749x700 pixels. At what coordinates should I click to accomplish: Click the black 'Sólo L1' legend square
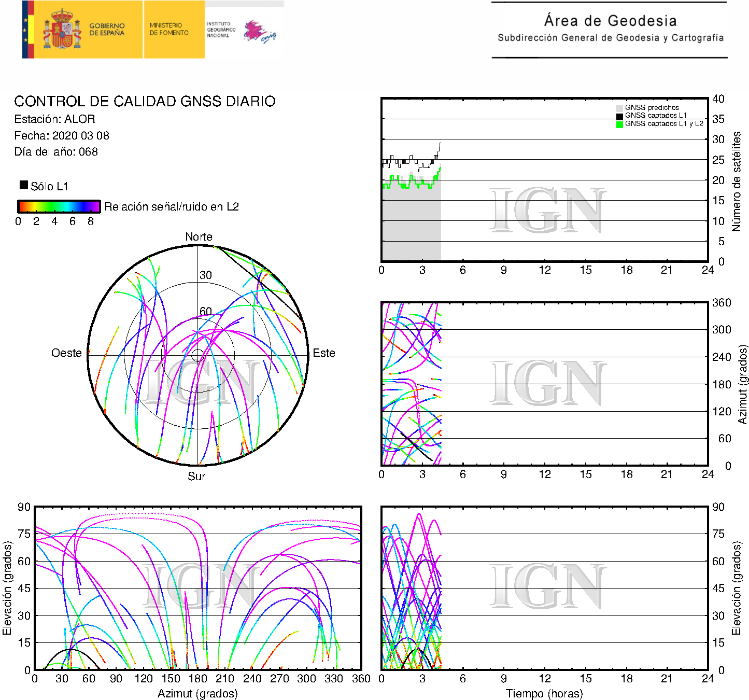pyautogui.click(x=24, y=185)
